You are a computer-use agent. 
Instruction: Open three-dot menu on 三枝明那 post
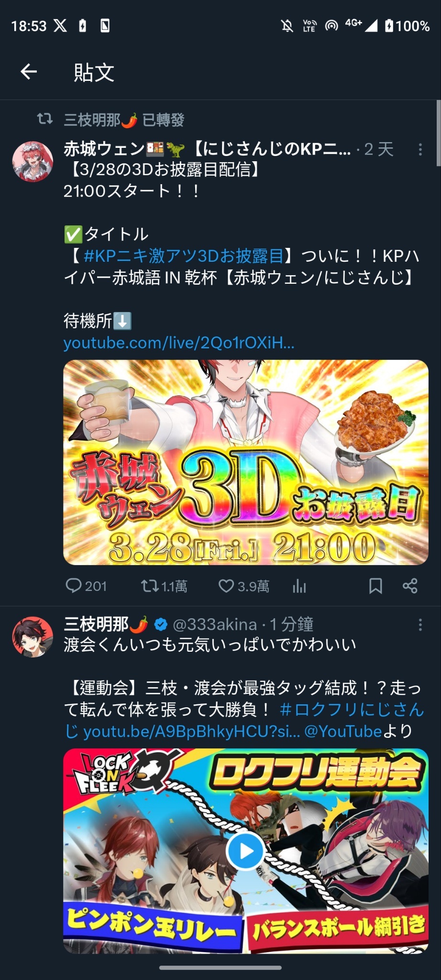pos(420,624)
